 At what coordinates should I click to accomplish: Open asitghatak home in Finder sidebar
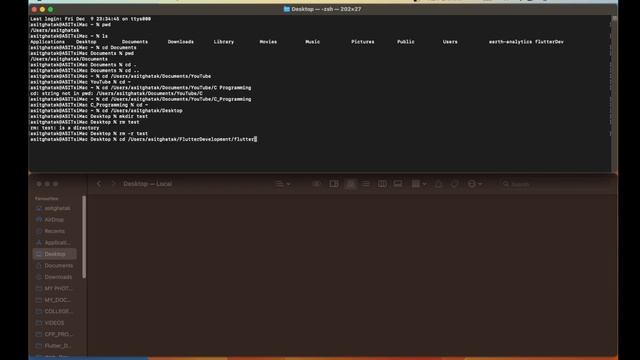54,208
